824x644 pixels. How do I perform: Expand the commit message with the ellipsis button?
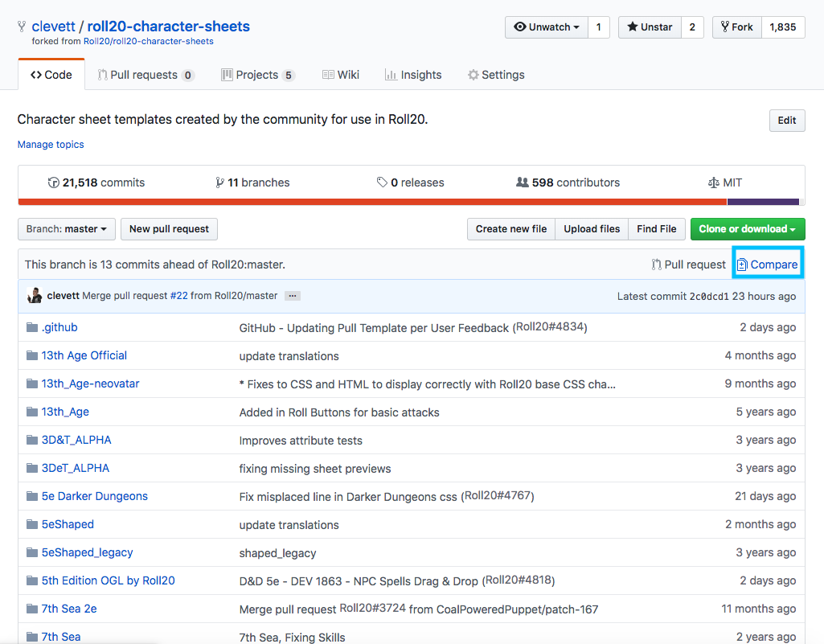click(292, 296)
